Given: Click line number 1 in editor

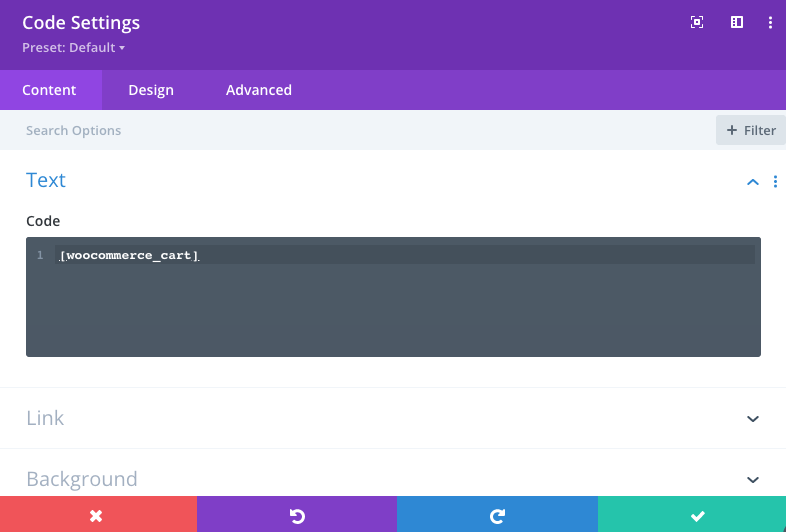Looking at the screenshot, I should click(40, 255).
